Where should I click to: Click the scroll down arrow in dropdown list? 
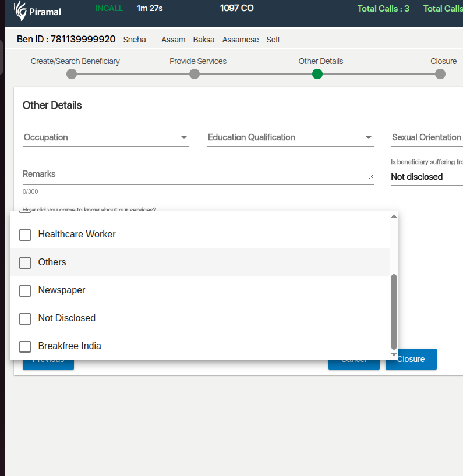394,354
